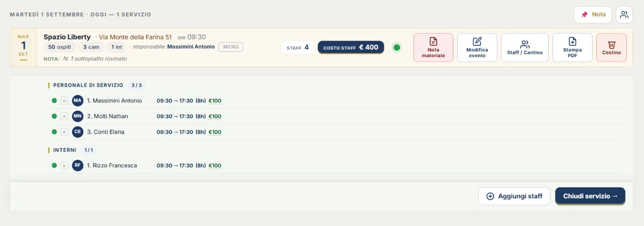The height and width of the screenshot is (226, 644).
Task: Remove Conti Elena with the x button
Action: pos(64,132)
